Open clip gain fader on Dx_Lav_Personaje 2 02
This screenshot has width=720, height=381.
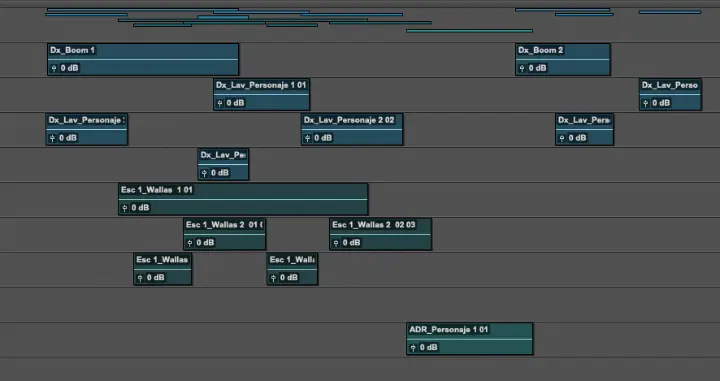(x=308, y=138)
